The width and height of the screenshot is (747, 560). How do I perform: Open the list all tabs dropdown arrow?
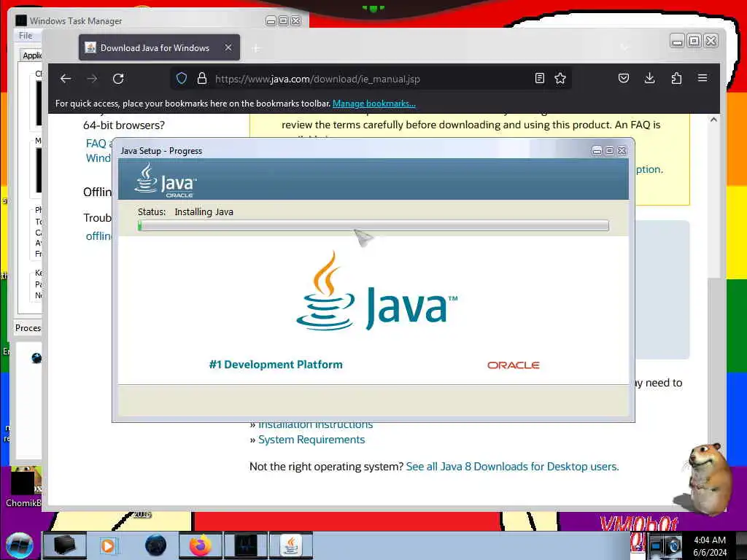click(x=624, y=47)
